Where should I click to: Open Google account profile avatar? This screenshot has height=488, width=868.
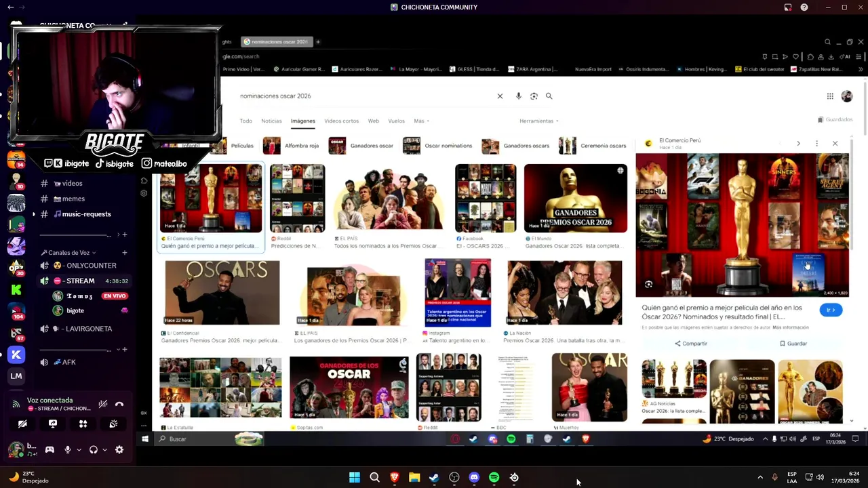pos(847,96)
